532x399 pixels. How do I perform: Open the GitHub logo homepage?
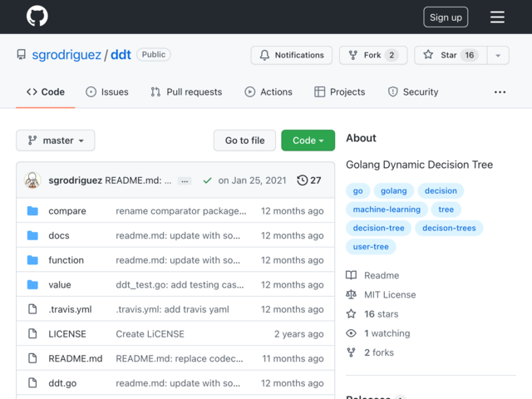pos(37,17)
